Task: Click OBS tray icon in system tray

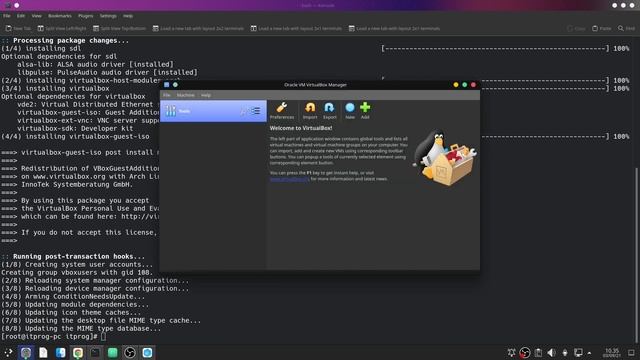Action: point(525,353)
